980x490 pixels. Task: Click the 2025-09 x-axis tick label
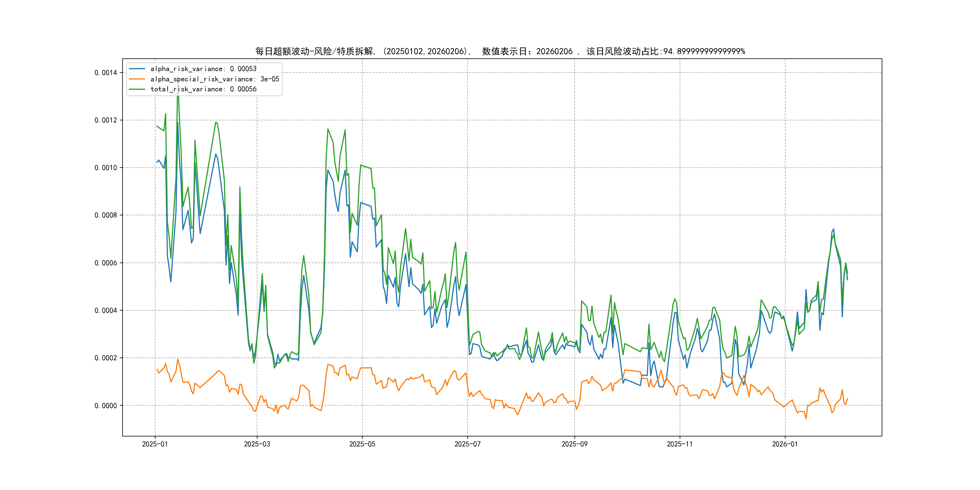pos(574,444)
